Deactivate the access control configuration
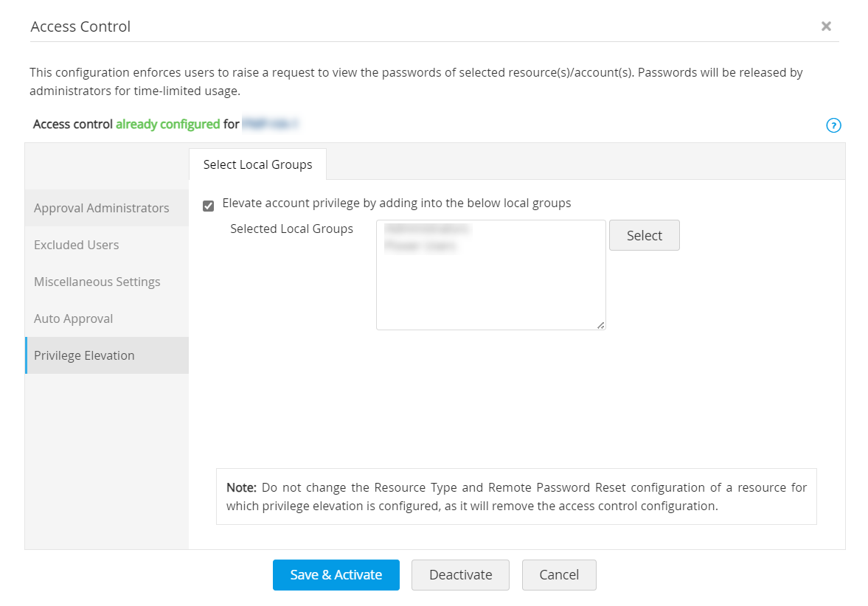This screenshot has width=868, height=606. coord(460,575)
